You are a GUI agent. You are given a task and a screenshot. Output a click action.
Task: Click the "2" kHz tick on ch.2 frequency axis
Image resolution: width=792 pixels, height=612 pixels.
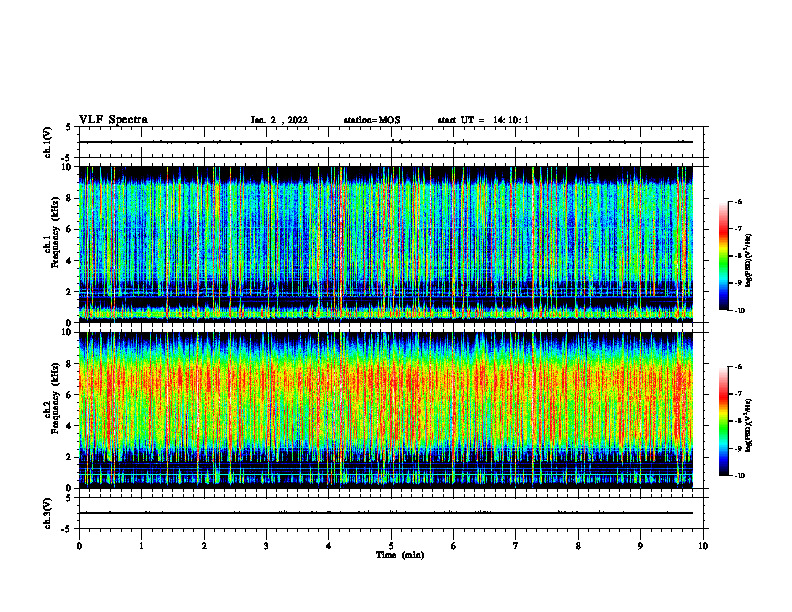[70, 457]
